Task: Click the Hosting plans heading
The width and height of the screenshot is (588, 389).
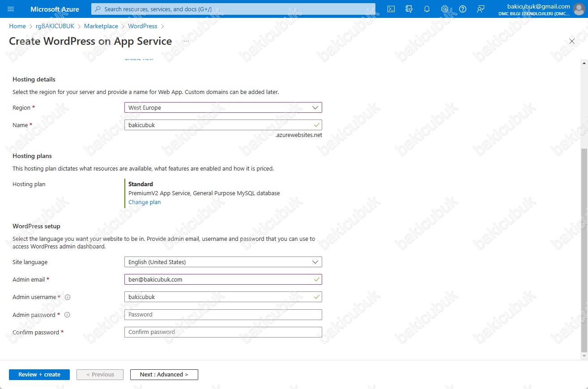Action: [32, 156]
